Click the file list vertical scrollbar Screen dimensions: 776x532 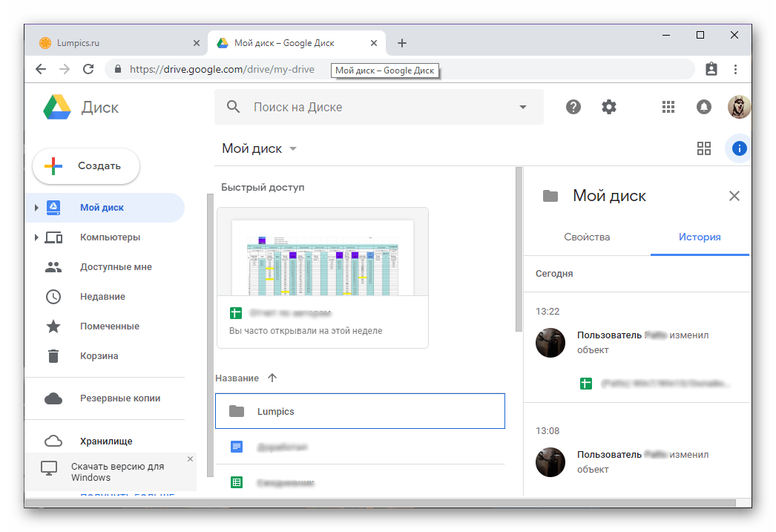[x=519, y=249]
